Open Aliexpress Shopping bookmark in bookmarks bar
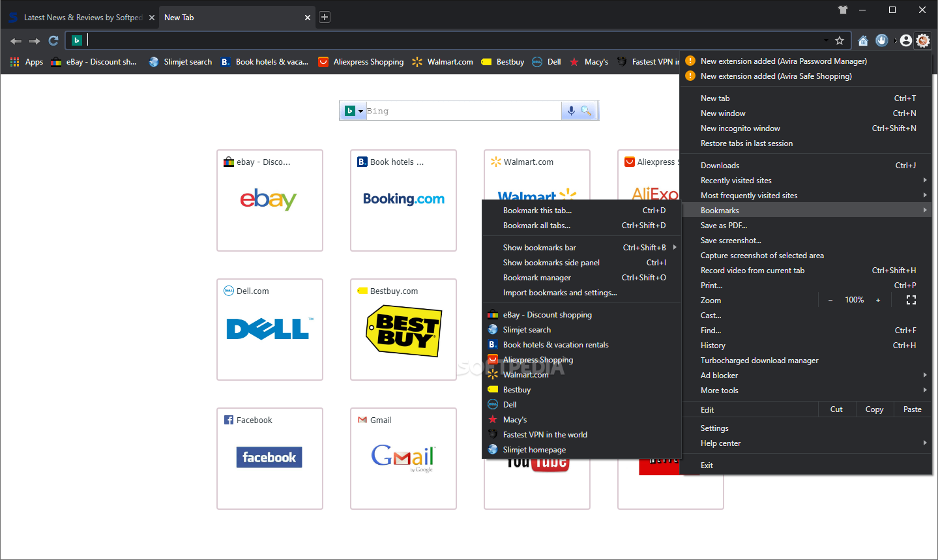 coord(361,62)
